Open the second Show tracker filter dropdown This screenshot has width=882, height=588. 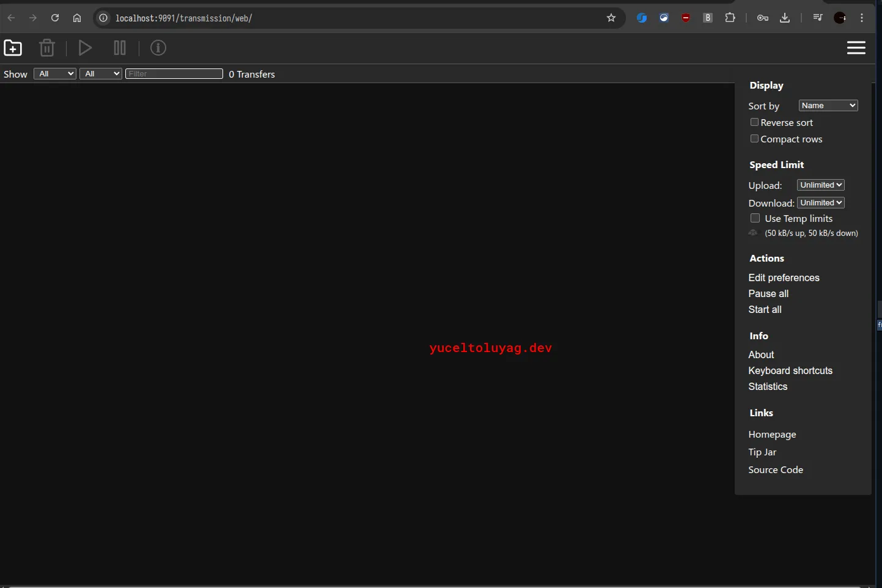pos(101,74)
